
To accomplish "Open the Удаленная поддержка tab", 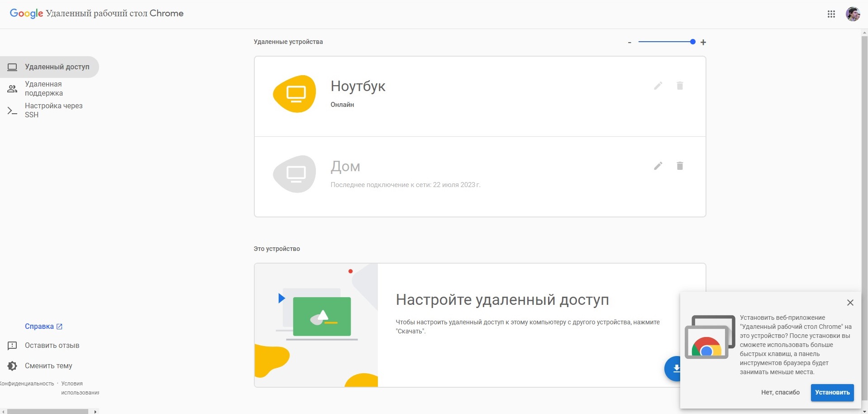I will point(49,89).
